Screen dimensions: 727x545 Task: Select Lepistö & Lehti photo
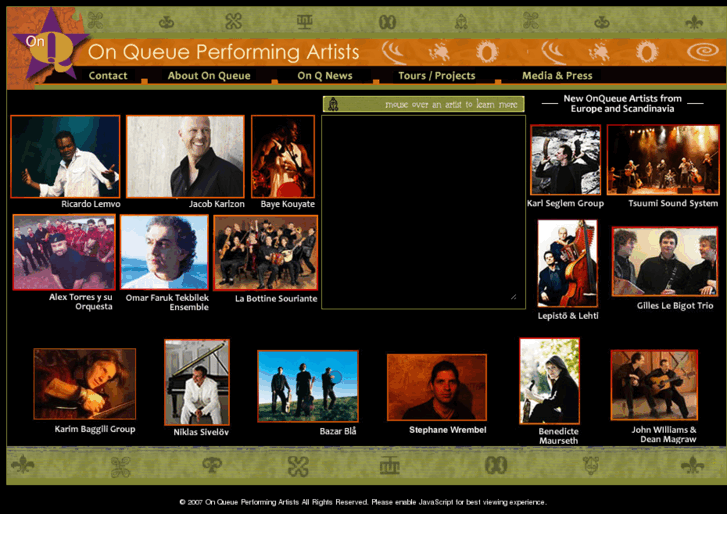point(568,263)
